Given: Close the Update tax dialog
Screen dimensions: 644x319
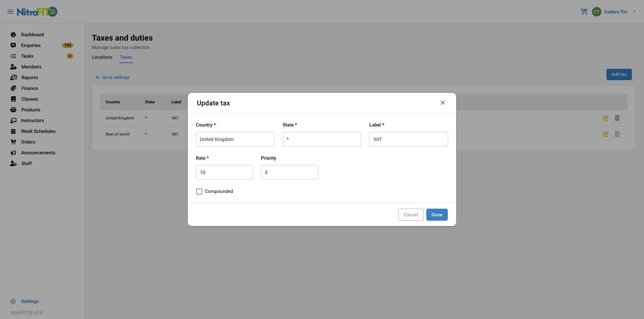Looking at the screenshot, I should click(x=442, y=103).
